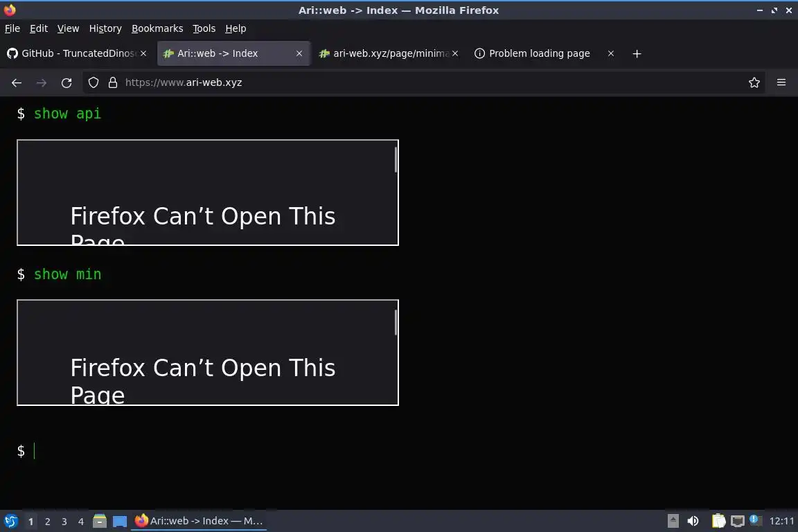Close the ari-web.xyz/page/minimal tab

[x=455, y=53]
